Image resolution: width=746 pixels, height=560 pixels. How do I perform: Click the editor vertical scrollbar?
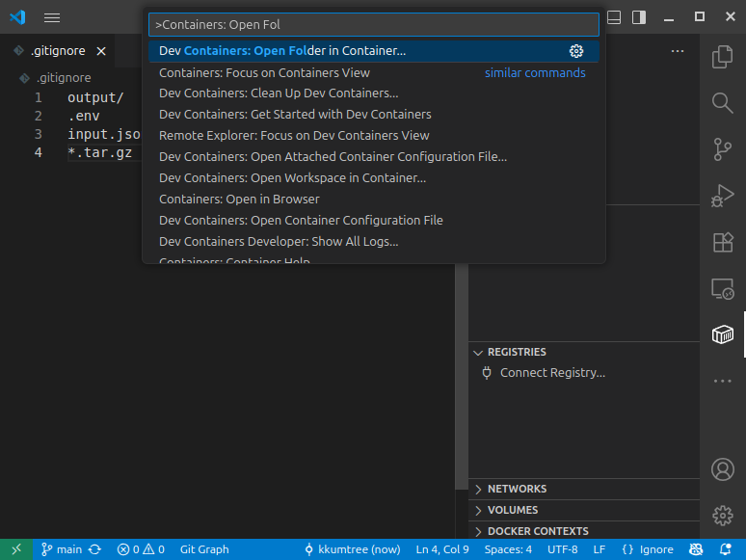click(x=462, y=376)
